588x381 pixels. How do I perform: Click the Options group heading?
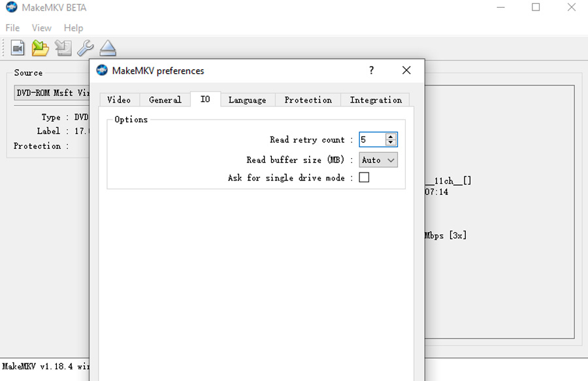(x=131, y=119)
